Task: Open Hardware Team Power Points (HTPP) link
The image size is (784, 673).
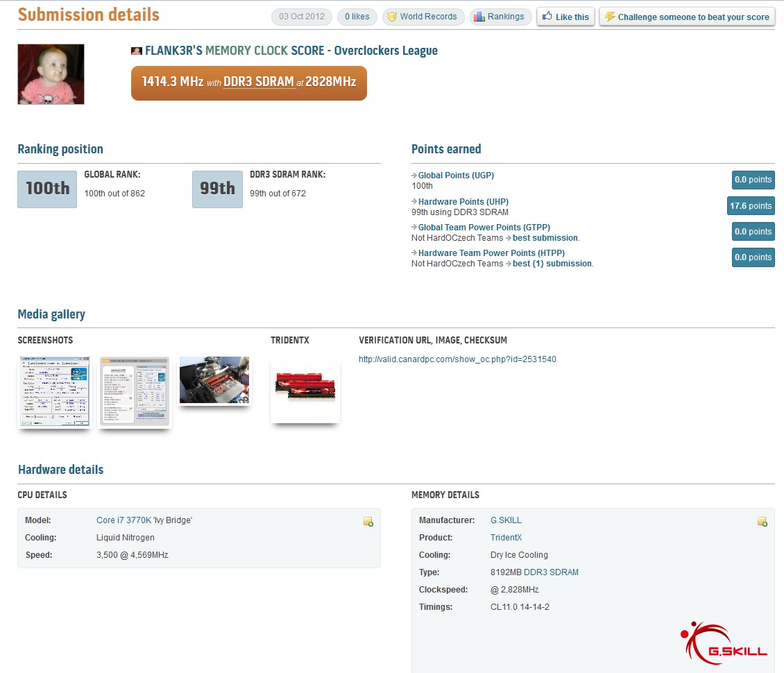Action: [491, 253]
